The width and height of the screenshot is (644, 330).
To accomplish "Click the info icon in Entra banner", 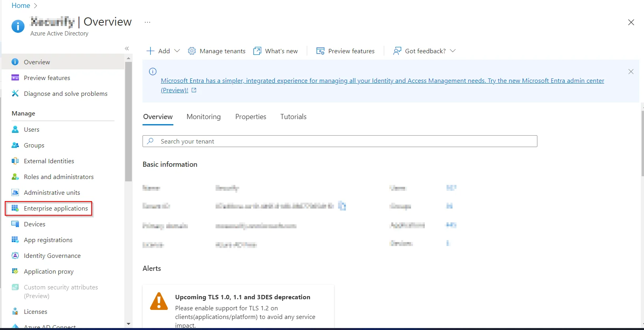I will click(153, 71).
